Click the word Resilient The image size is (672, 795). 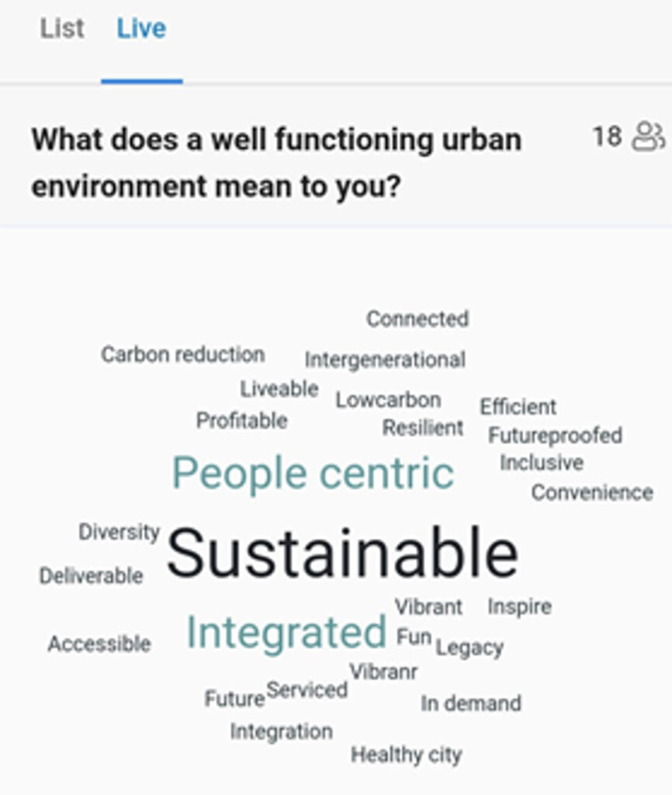[x=423, y=428]
